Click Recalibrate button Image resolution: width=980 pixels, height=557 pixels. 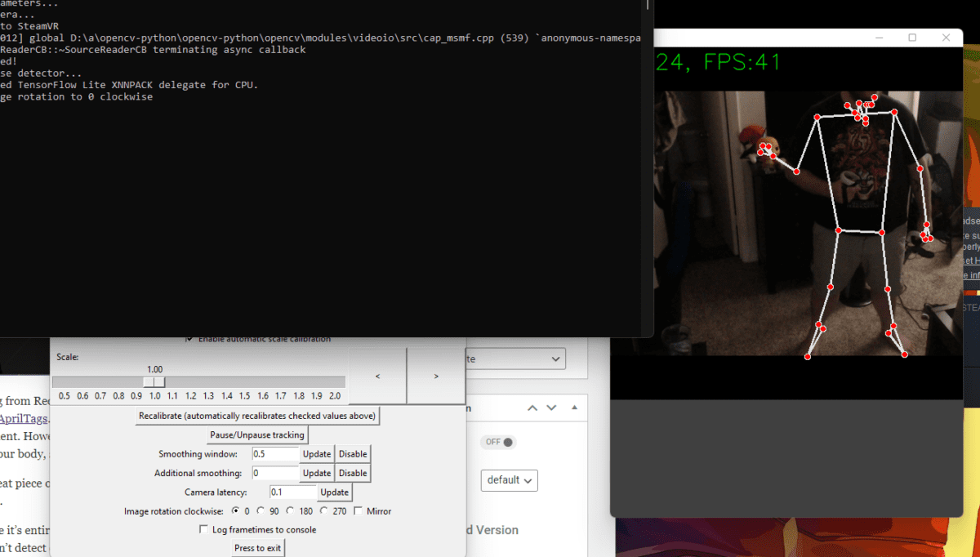point(257,416)
